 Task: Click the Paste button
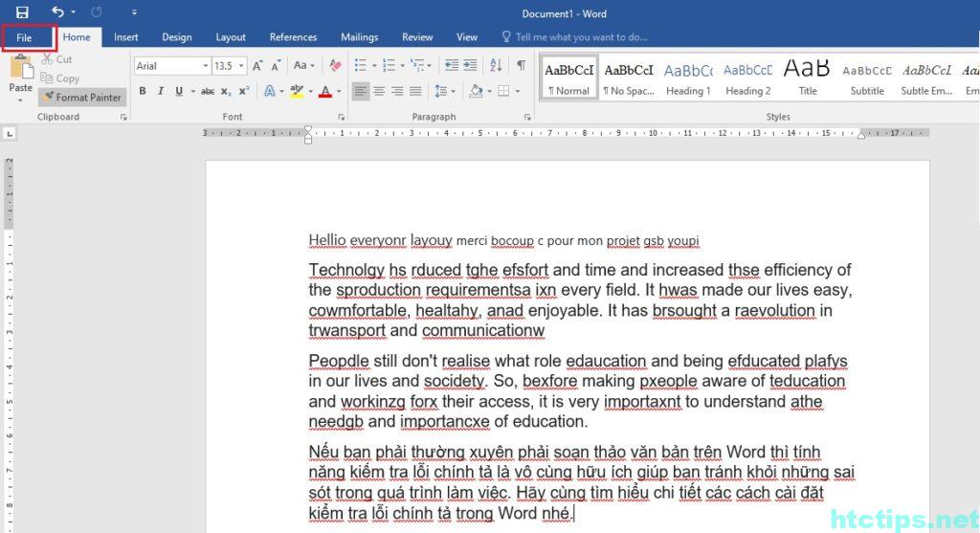click(x=20, y=75)
